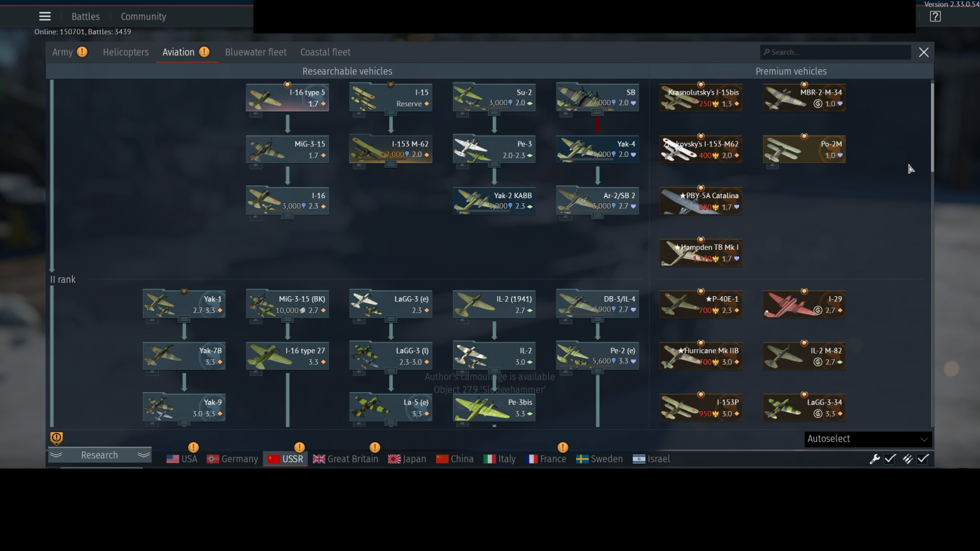Select the SB bomber card
Image resolution: width=980 pixels, height=551 pixels.
tap(598, 98)
